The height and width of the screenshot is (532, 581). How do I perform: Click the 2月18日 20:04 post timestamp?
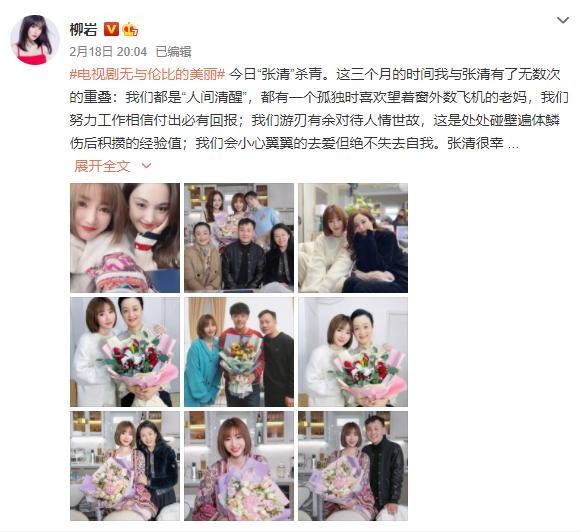tap(108, 51)
